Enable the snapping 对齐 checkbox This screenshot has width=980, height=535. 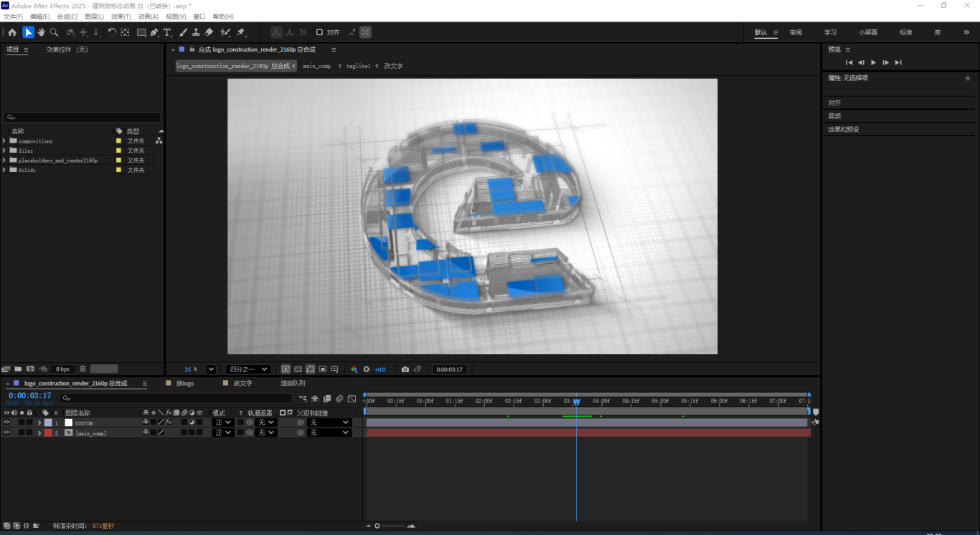319,32
